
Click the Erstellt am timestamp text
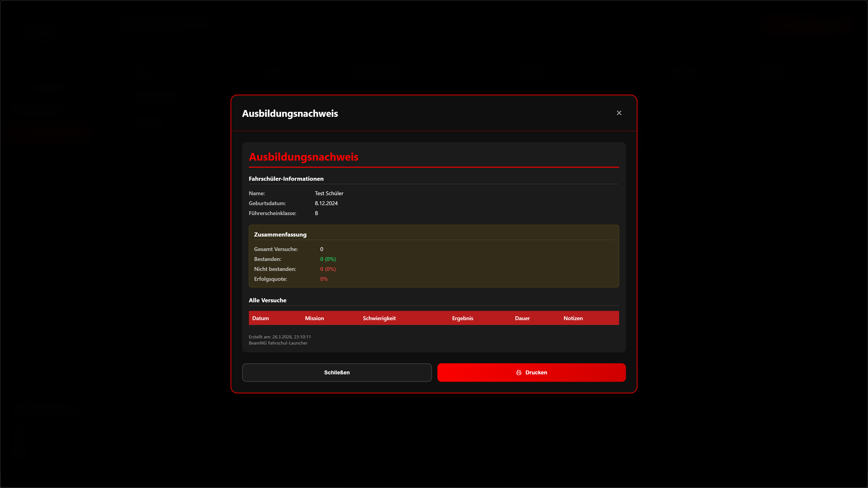[x=279, y=337]
